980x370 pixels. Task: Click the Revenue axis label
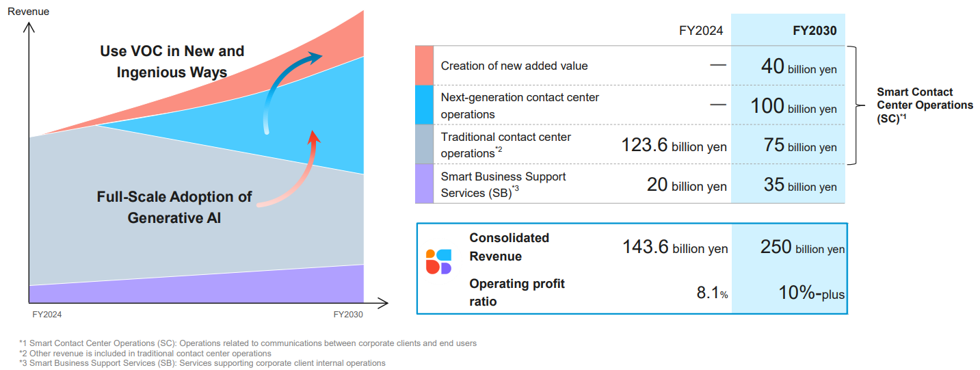point(28,12)
